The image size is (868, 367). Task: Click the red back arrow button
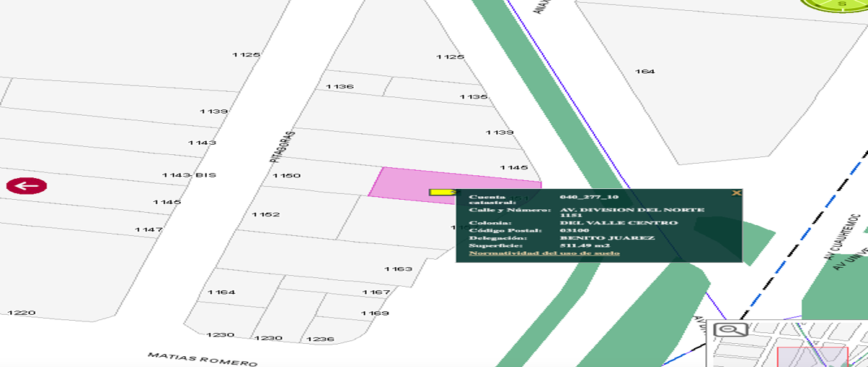(27, 186)
